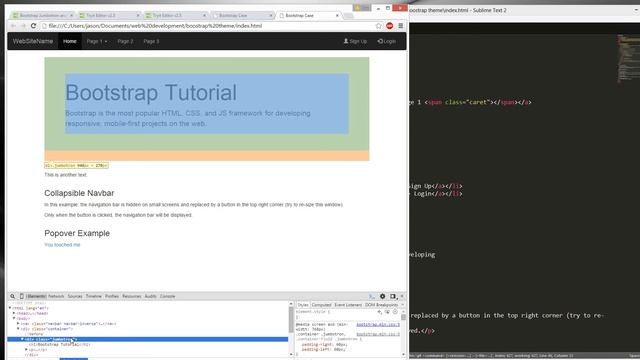Click the Login link
The height and width of the screenshot is (360, 640).
click(x=387, y=41)
